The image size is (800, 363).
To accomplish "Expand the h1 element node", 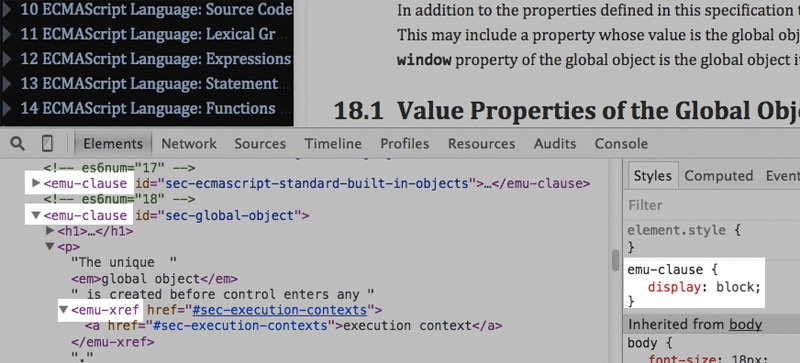I will coord(49,231).
